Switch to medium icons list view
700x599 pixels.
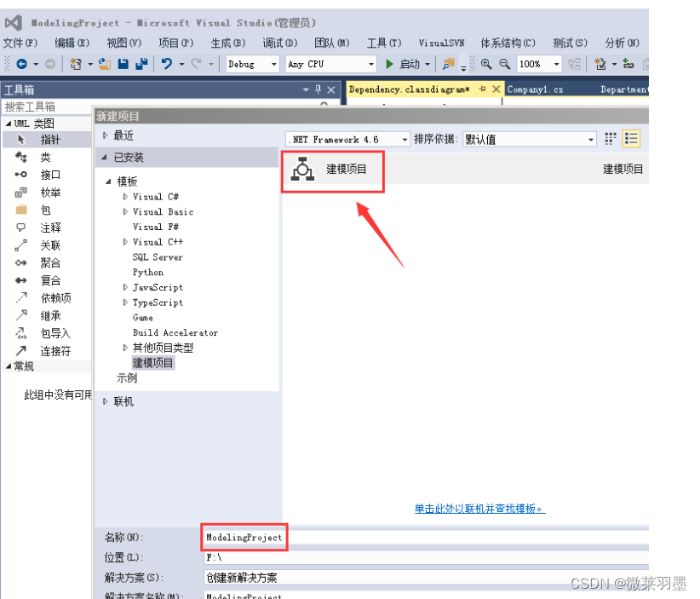coord(631,139)
